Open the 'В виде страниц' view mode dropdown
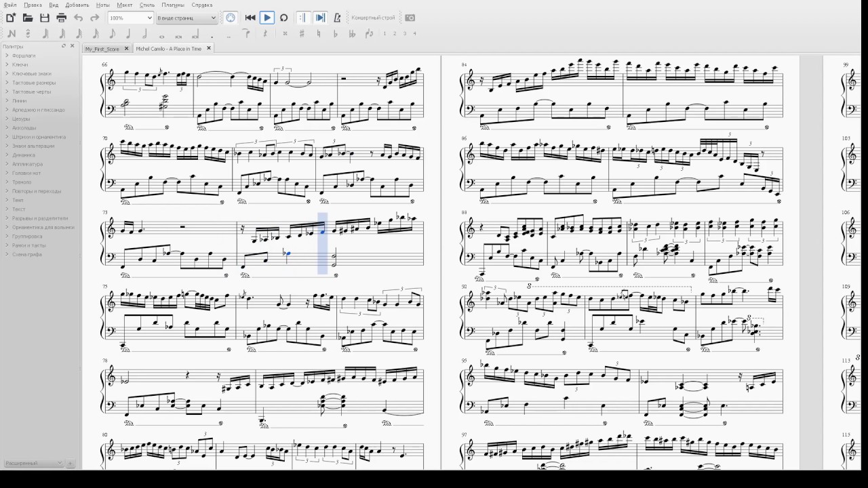868x488 pixels. tap(186, 18)
